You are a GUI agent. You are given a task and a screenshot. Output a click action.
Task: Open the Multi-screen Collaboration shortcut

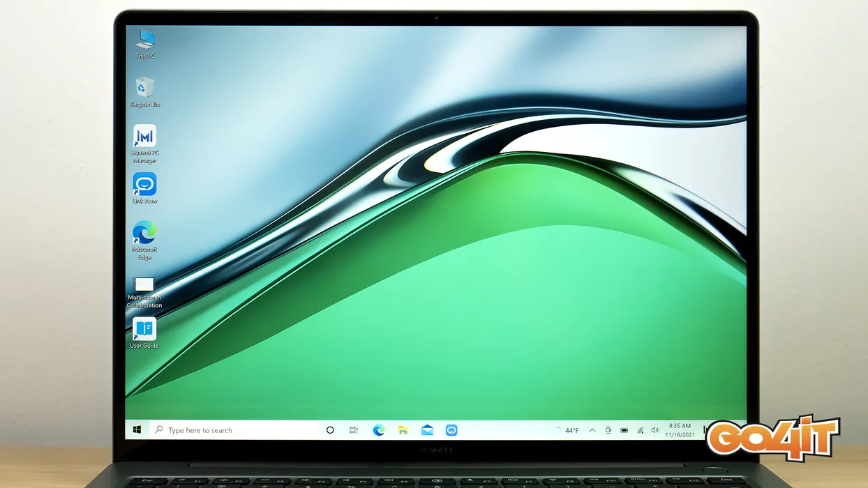coord(144,293)
